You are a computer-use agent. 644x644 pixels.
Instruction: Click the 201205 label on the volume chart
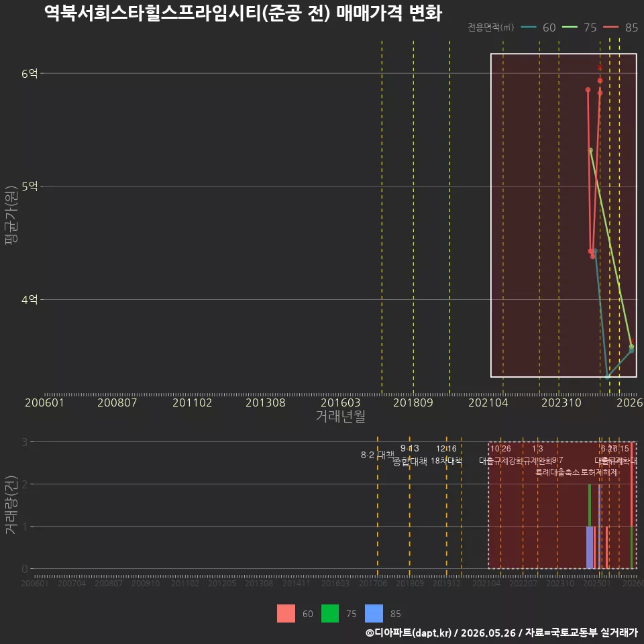pos(222,583)
